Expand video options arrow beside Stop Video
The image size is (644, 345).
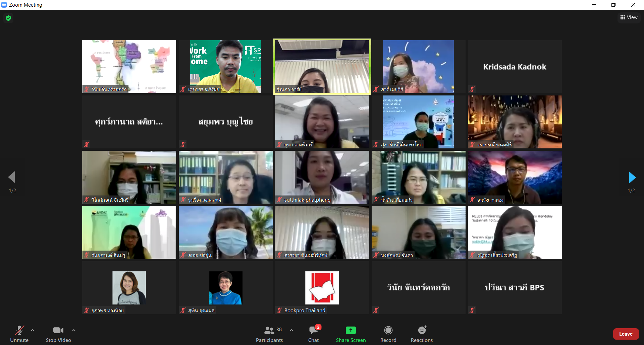click(x=74, y=330)
